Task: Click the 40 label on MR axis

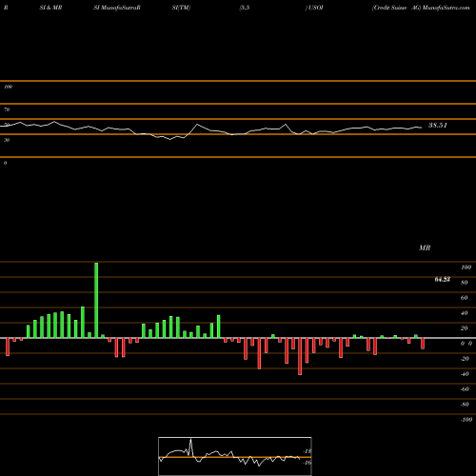Action: 465,313
